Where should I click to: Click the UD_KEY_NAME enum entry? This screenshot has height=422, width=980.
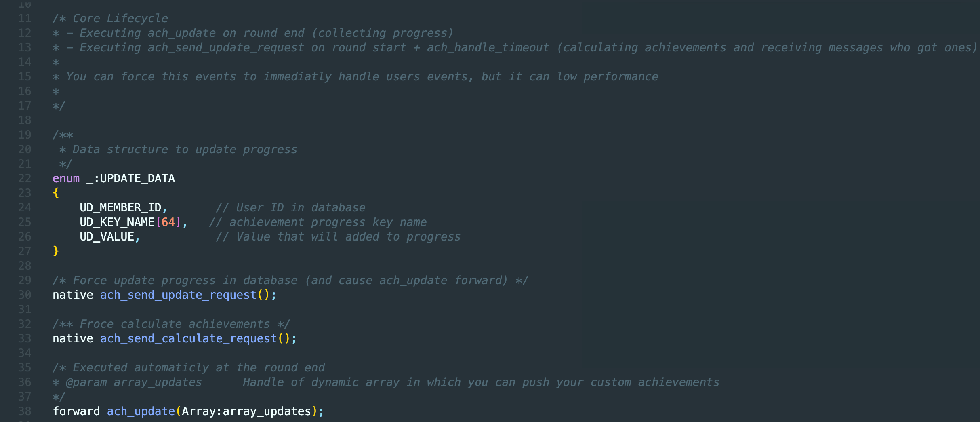coord(117,222)
